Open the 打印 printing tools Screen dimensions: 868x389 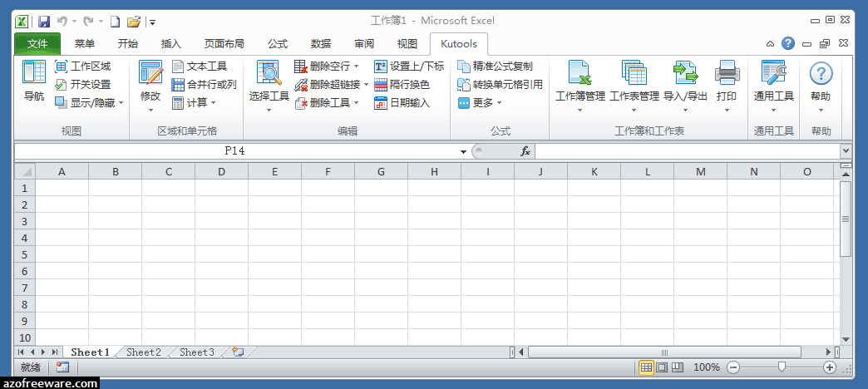pyautogui.click(x=727, y=86)
